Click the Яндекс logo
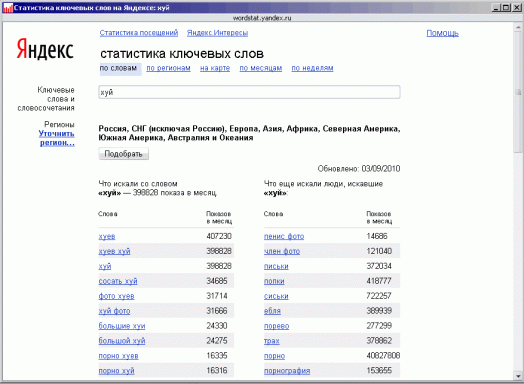524x384 pixels. [x=45, y=49]
